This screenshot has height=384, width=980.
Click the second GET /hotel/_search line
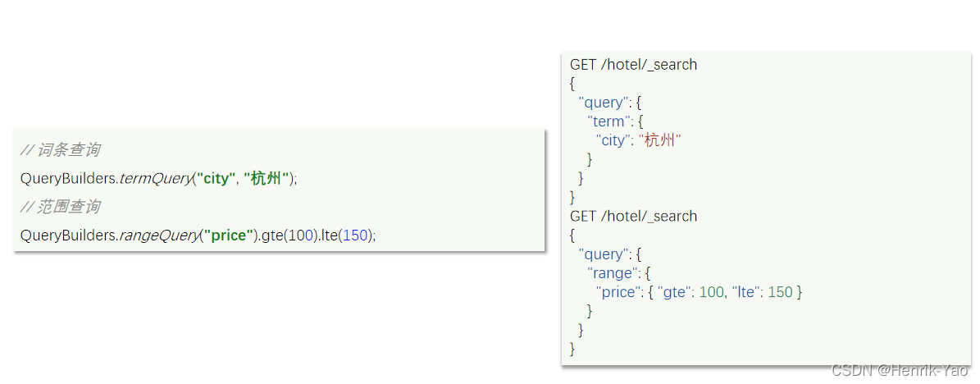click(633, 217)
